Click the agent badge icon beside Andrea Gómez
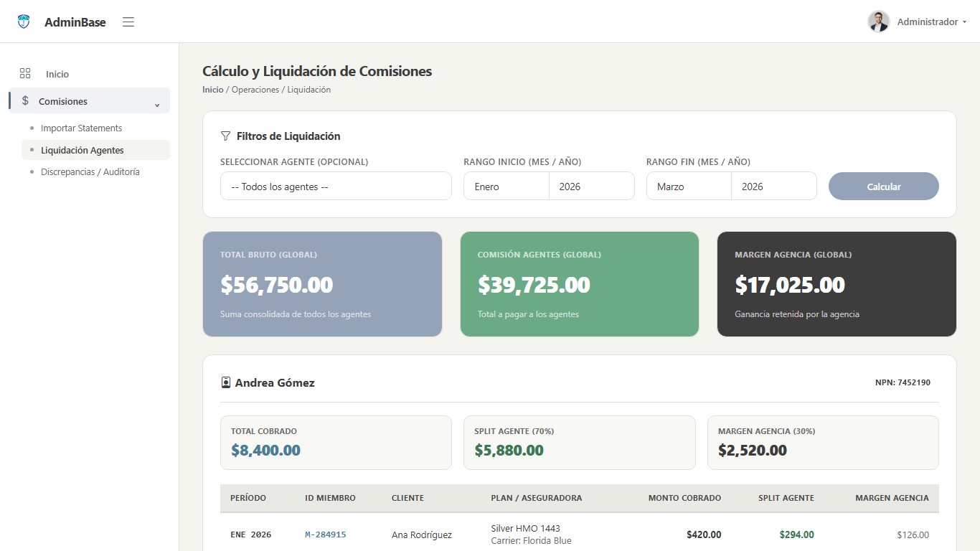The height and width of the screenshot is (551, 980). coord(226,382)
